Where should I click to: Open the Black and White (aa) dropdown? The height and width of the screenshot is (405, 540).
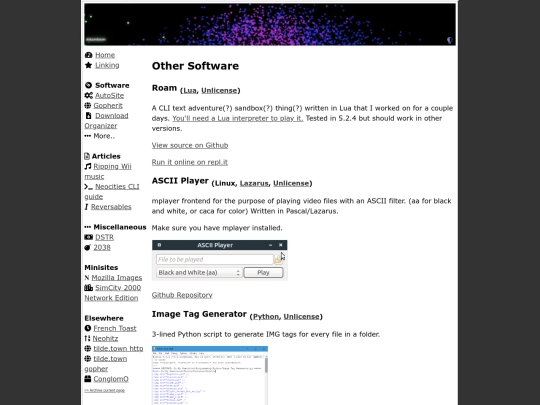[x=199, y=272]
